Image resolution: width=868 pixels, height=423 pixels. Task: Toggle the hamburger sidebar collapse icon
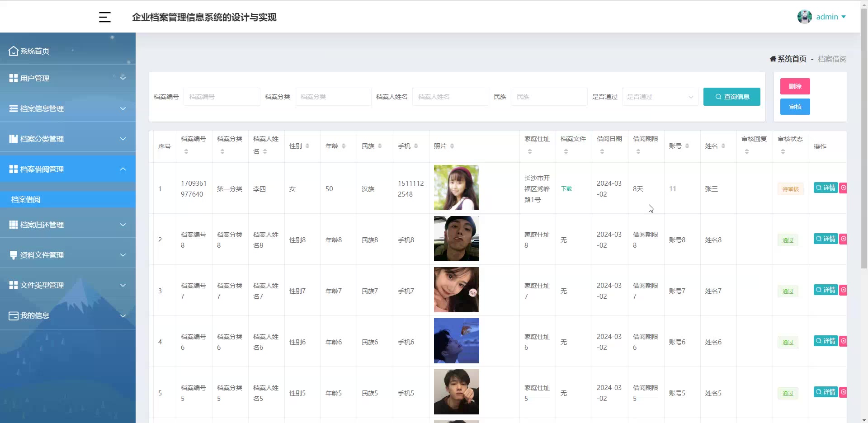105,17
